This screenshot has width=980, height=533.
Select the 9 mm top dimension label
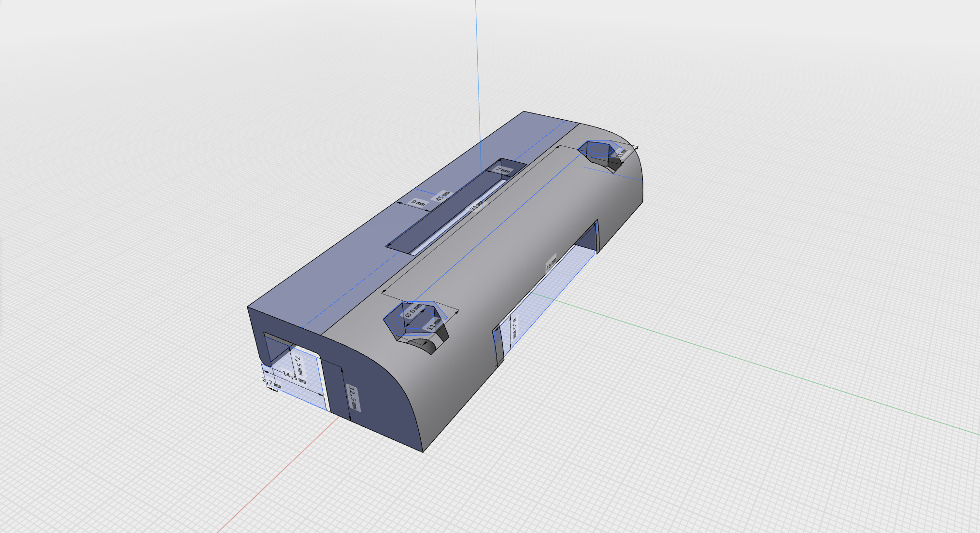(418, 203)
